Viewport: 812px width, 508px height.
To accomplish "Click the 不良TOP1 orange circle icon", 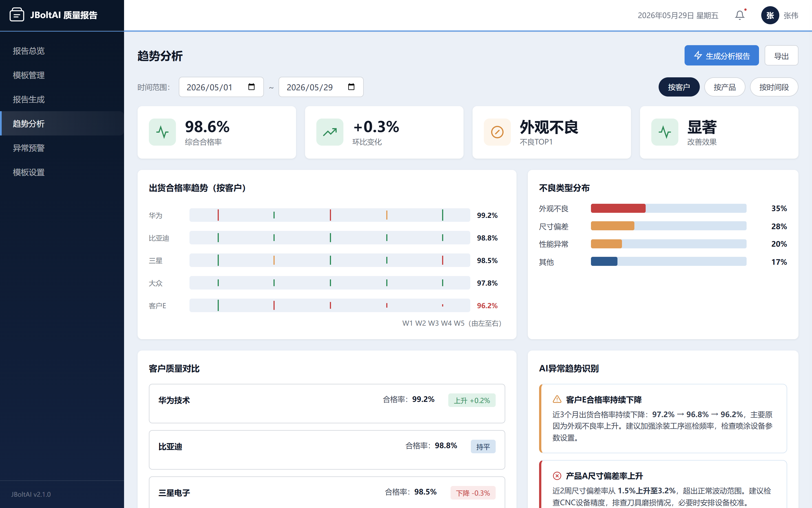I will [497, 132].
